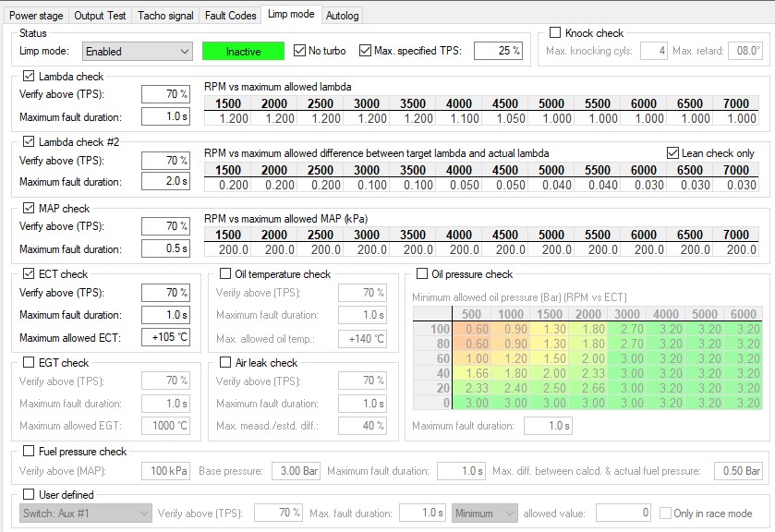Tick the Air leak check box

pyautogui.click(x=226, y=363)
